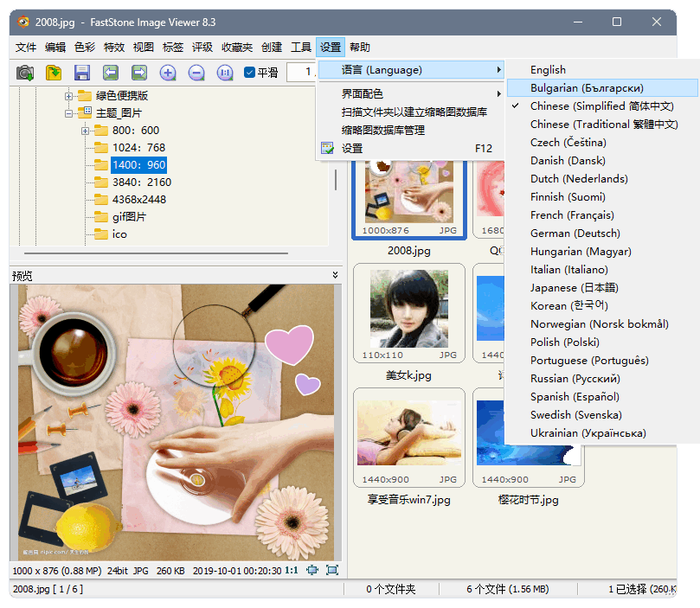Click the zoom in magnifier icon
700x608 pixels.
168,73
